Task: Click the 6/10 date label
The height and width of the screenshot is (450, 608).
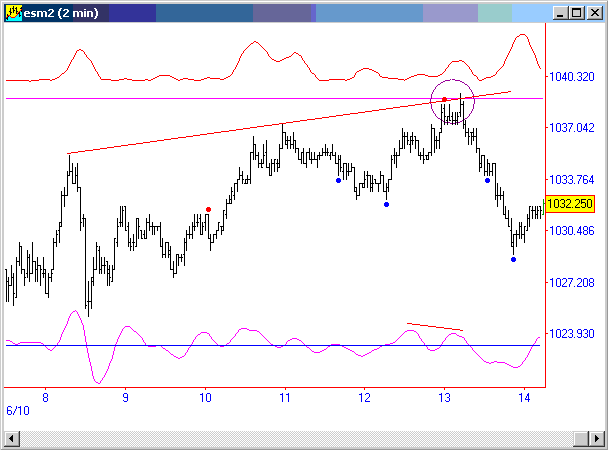Action: pyautogui.click(x=17, y=411)
